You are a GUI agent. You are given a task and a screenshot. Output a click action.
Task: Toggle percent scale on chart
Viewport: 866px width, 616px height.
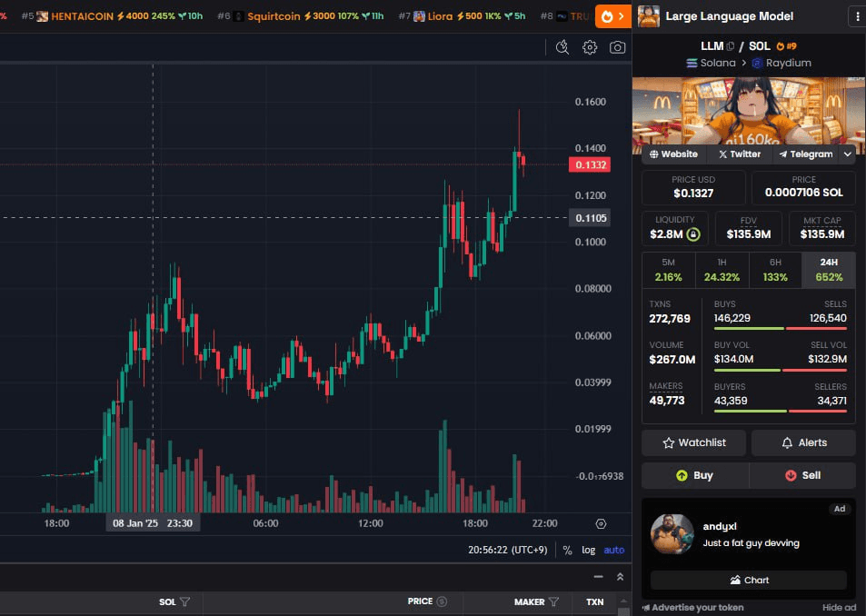click(x=567, y=551)
